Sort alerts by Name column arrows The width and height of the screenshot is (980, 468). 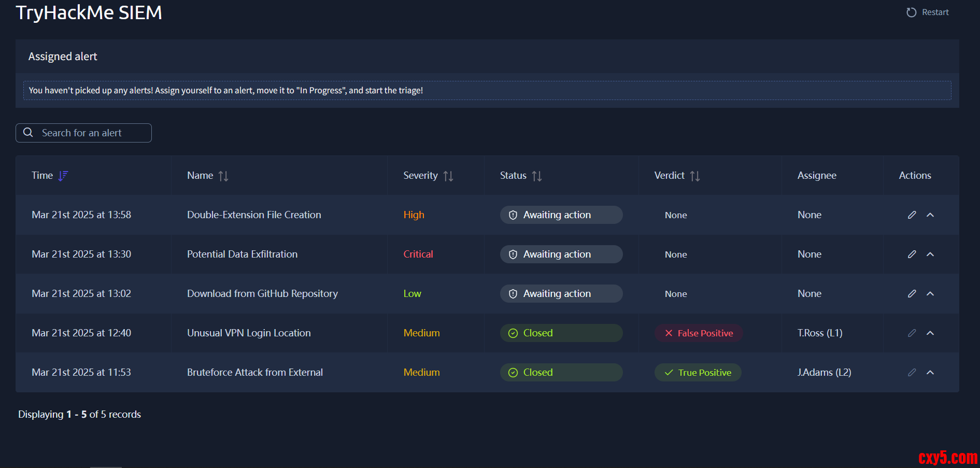[223, 176]
